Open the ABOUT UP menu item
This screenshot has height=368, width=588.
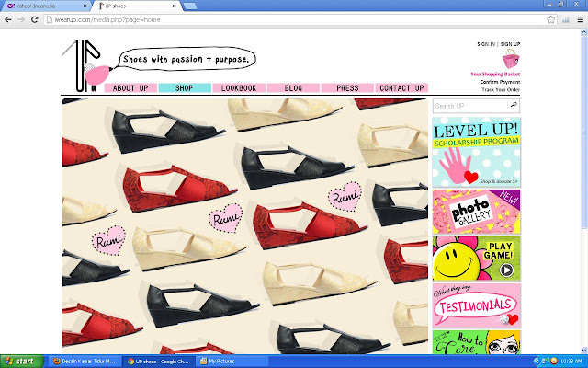pos(130,88)
